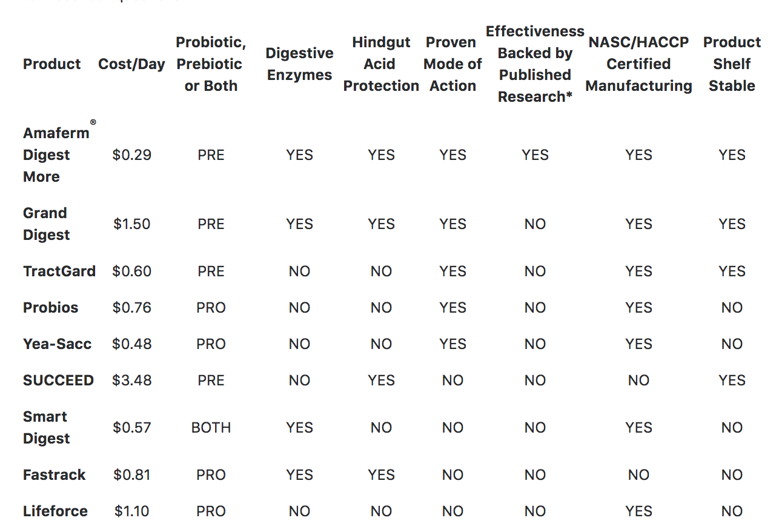Click the $3.48 cost value
779x532 pixels.
131,381
